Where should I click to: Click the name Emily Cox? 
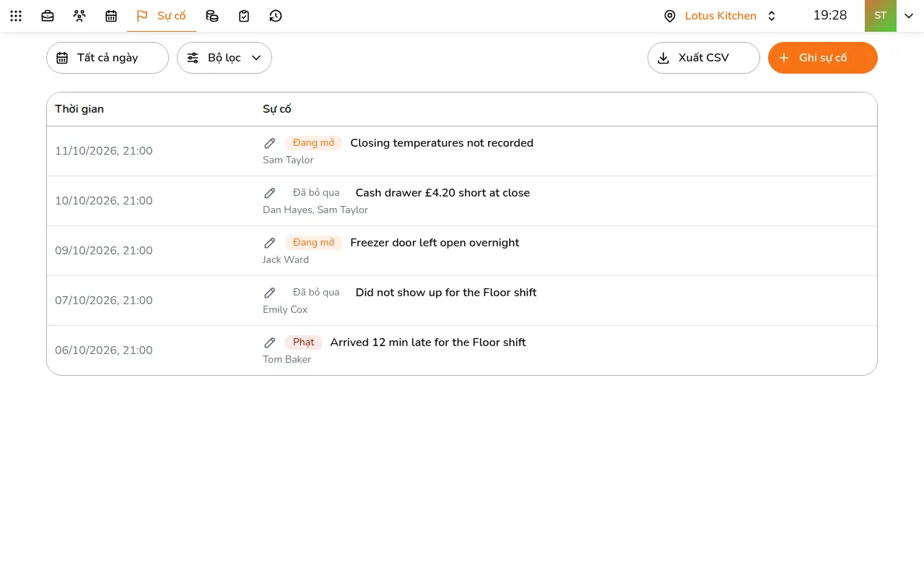285,309
